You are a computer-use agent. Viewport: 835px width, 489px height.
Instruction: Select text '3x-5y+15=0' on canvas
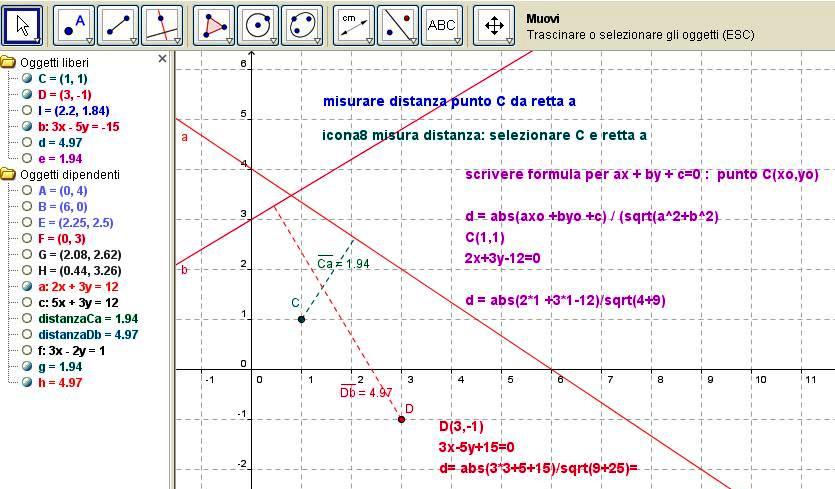pos(477,447)
